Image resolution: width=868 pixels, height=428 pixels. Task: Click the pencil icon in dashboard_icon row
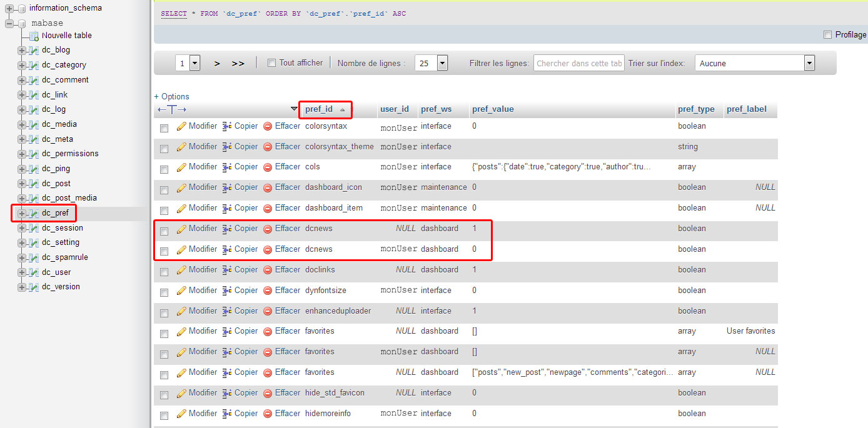pyautogui.click(x=181, y=187)
